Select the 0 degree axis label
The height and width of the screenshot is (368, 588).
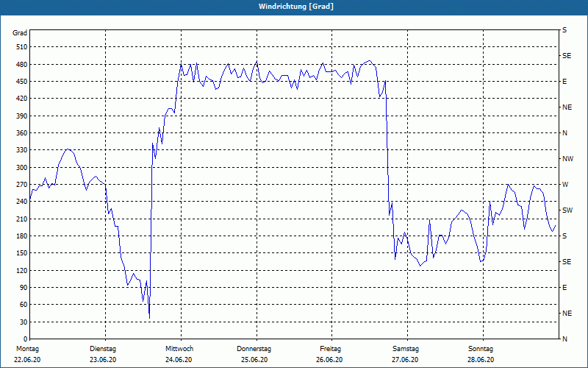(x=26, y=339)
